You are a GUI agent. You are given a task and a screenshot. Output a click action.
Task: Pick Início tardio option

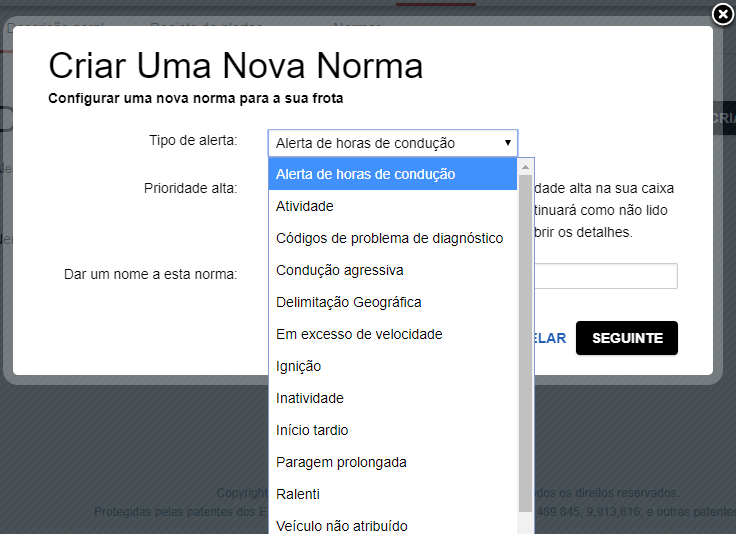pos(393,430)
